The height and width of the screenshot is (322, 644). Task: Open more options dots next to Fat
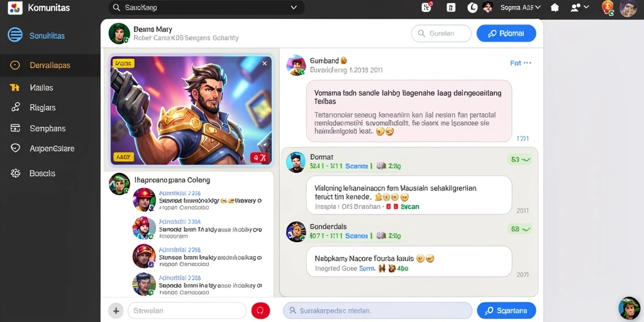(x=528, y=63)
